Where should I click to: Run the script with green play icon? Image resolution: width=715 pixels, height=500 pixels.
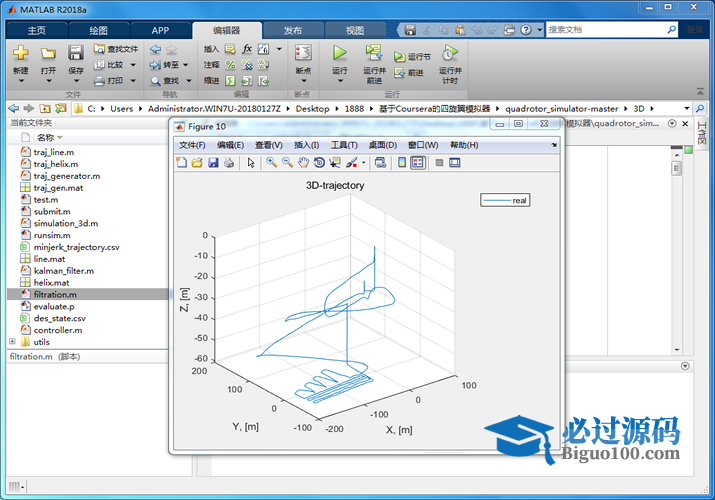tap(339, 53)
